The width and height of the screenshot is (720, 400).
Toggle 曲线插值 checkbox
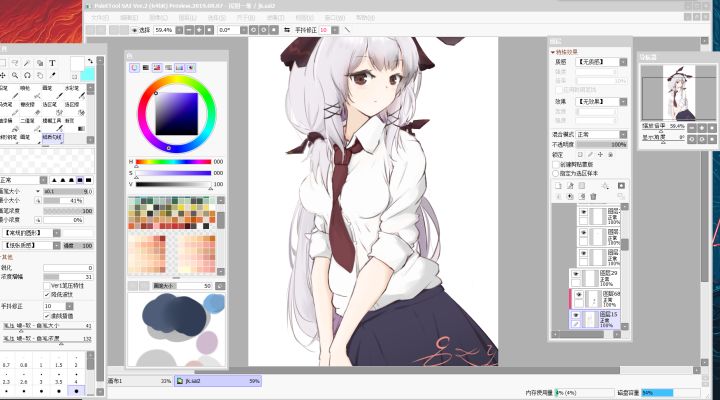coord(47,316)
